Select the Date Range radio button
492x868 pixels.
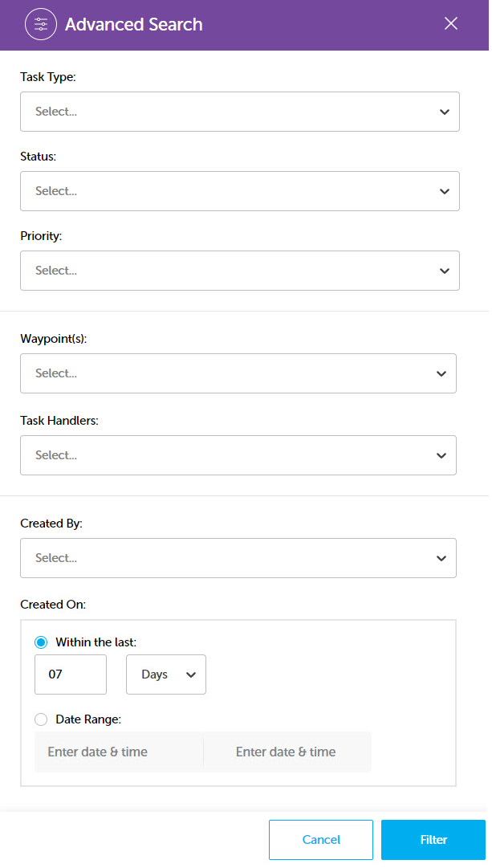(41, 719)
